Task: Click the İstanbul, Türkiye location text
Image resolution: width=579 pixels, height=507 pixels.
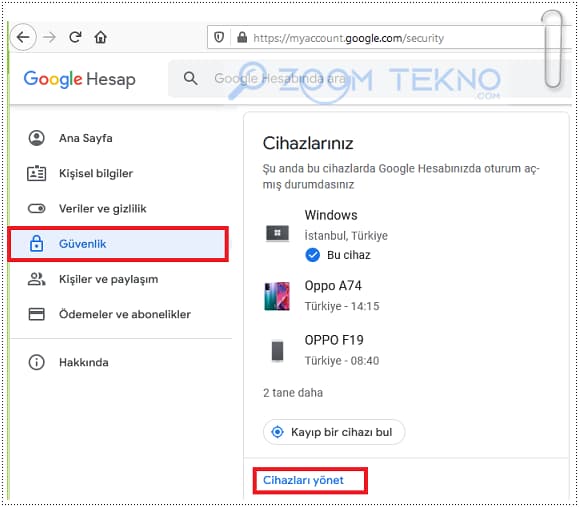Action: tap(346, 235)
